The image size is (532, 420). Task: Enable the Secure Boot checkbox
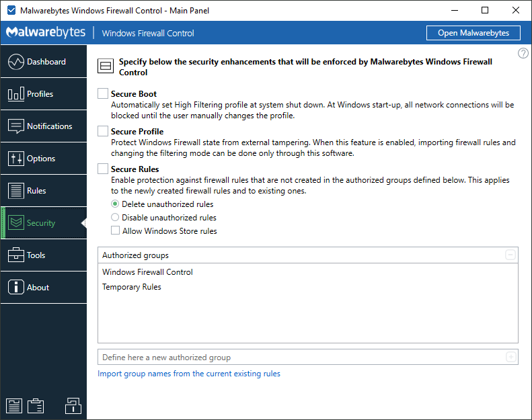[103, 93]
